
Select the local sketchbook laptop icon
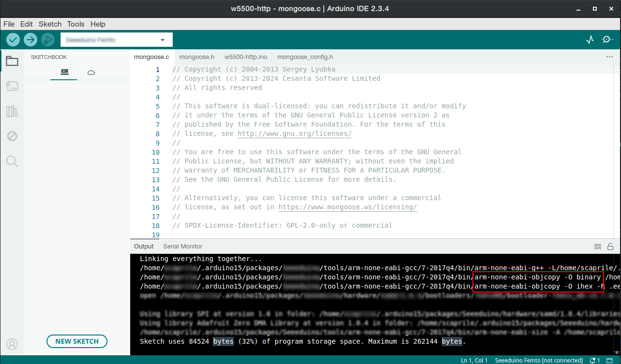coord(64,72)
